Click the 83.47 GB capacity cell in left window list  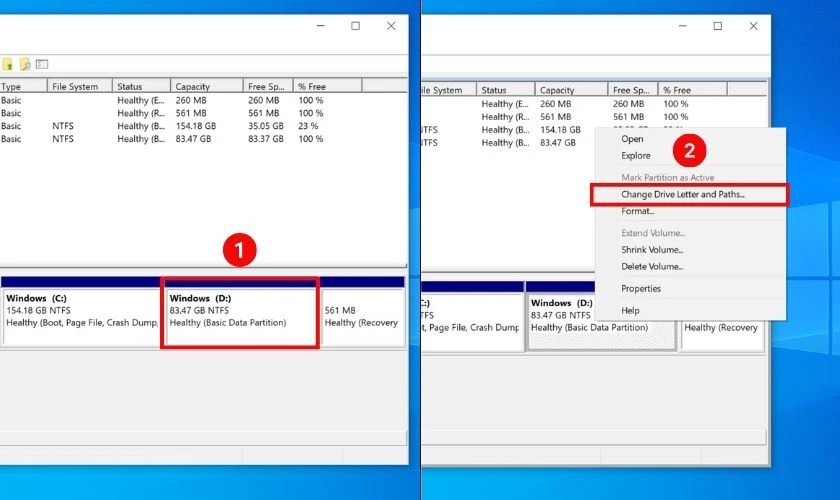pos(193,139)
